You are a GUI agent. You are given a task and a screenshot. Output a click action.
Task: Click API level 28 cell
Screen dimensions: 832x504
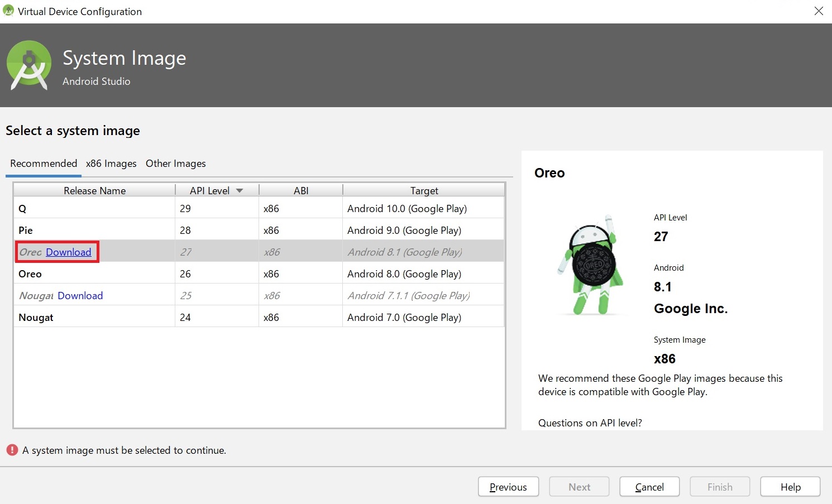(217, 230)
